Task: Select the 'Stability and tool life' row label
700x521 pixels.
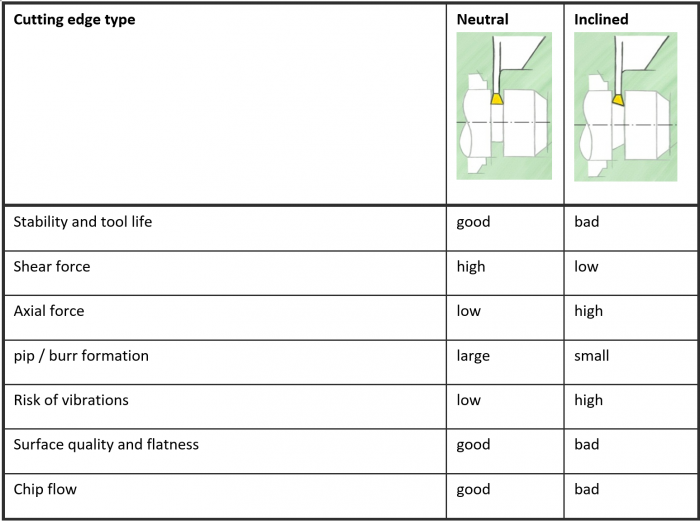Action: point(83,221)
